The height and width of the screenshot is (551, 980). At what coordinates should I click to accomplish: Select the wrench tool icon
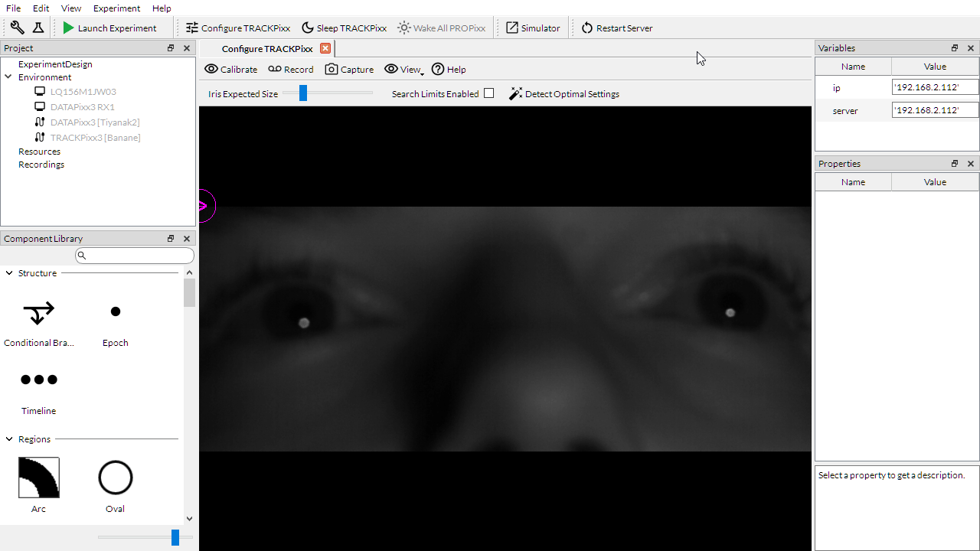[17, 28]
